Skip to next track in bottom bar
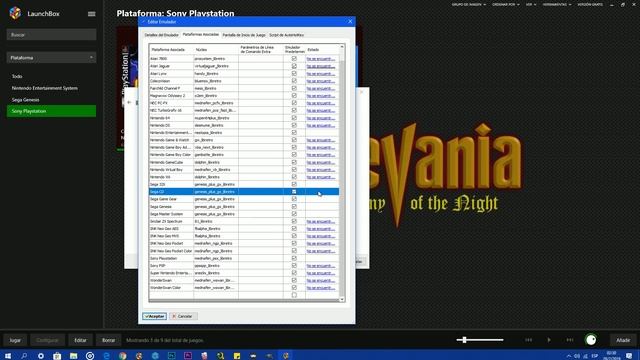This screenshot has height=360, width=640. (x=570, y=340)
